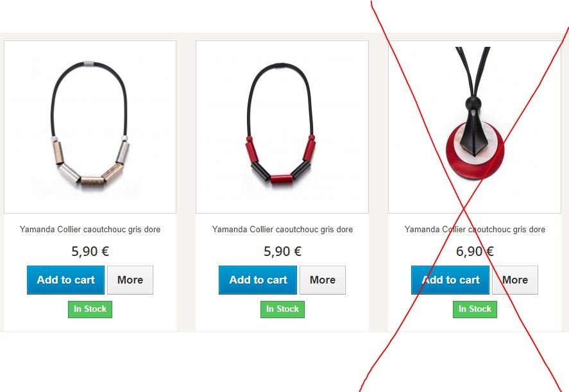This screenshot has width=569, height=392.
Task: Open the gray and gold tube necklace image
Action: [x=90, y=127]
